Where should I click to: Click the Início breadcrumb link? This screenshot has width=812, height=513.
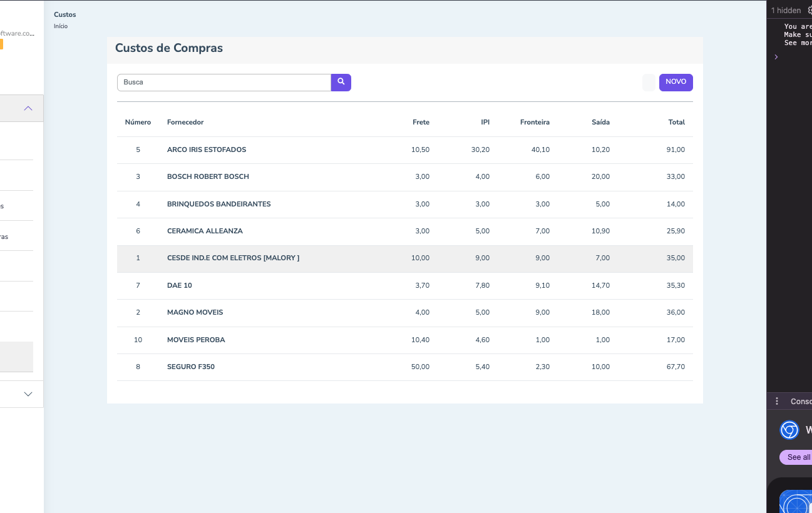61,26
